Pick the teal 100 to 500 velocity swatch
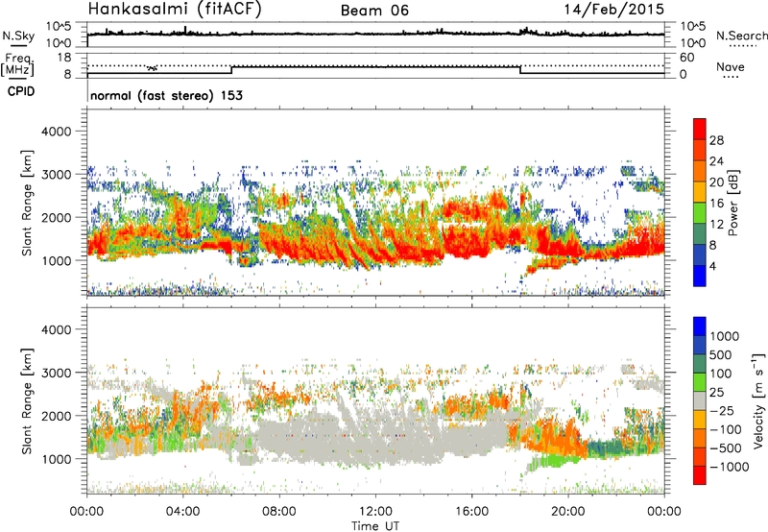 tap(700, 364)
